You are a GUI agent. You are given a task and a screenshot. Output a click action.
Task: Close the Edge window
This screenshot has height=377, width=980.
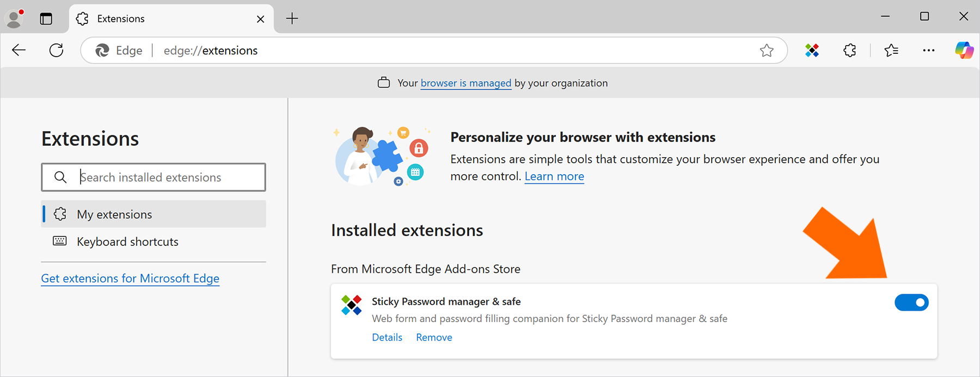(x=964, y=16)
